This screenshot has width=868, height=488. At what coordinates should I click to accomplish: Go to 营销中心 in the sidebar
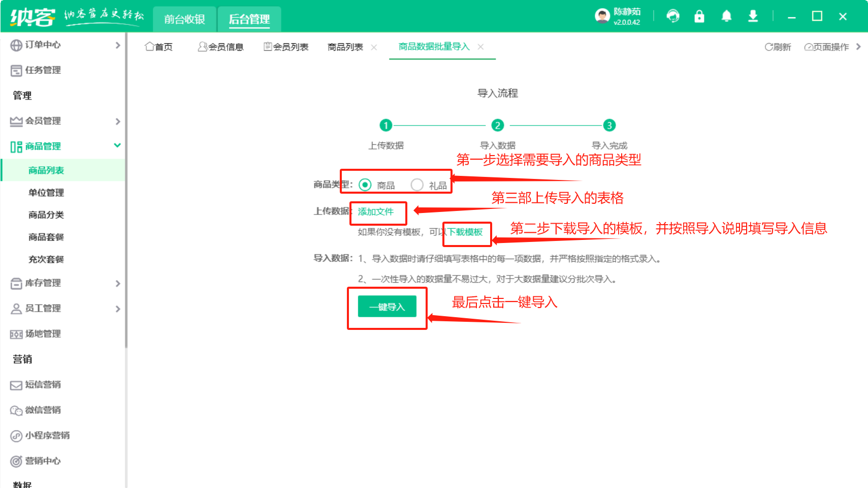(43, 461)
